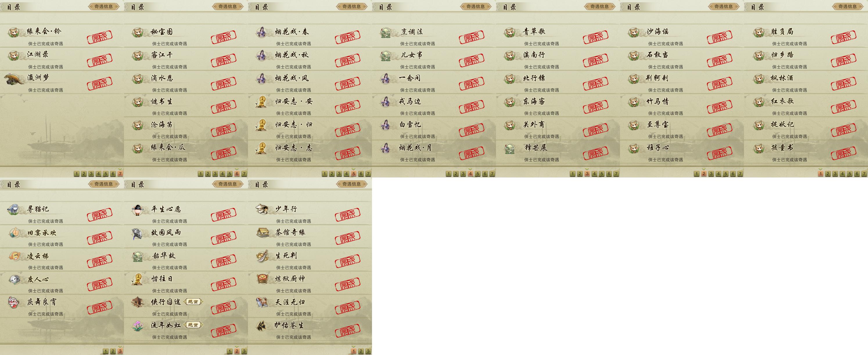Viewport: 868px width, 355px height.
Task: Click the teahouse icon next to 茶馆奇缘
Action: (262, 233)
